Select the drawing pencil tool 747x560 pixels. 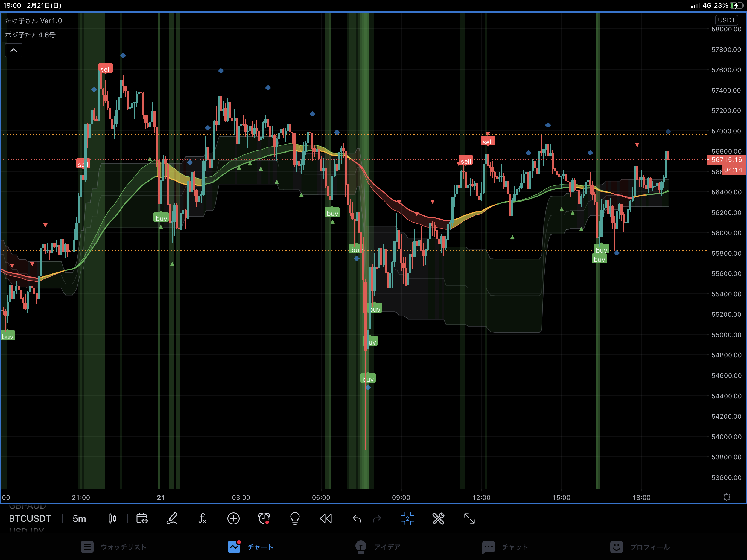click(172, 518)
